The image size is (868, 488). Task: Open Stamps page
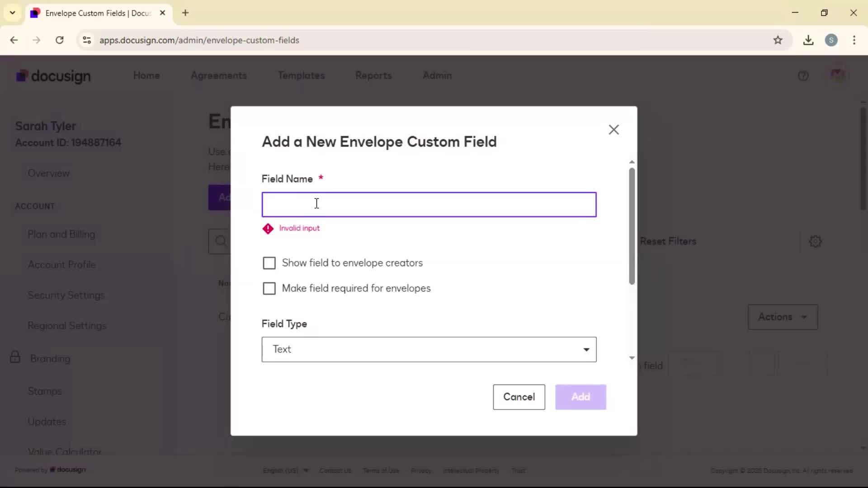(x=45, y=391)
